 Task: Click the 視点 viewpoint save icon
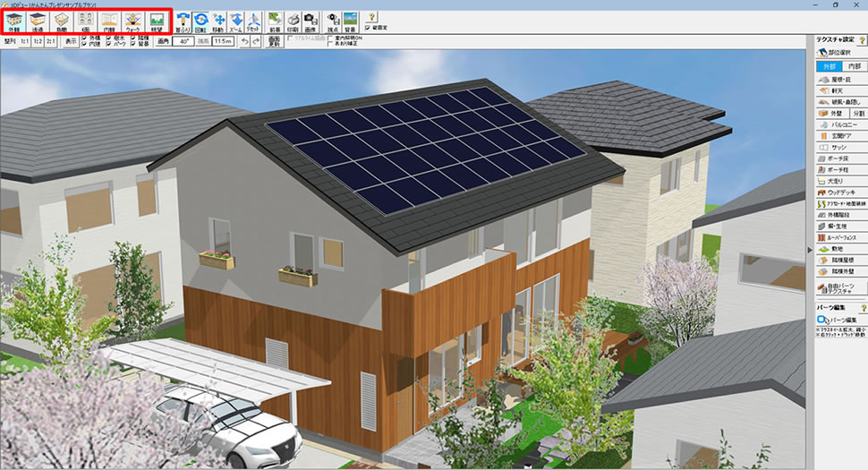332,22
